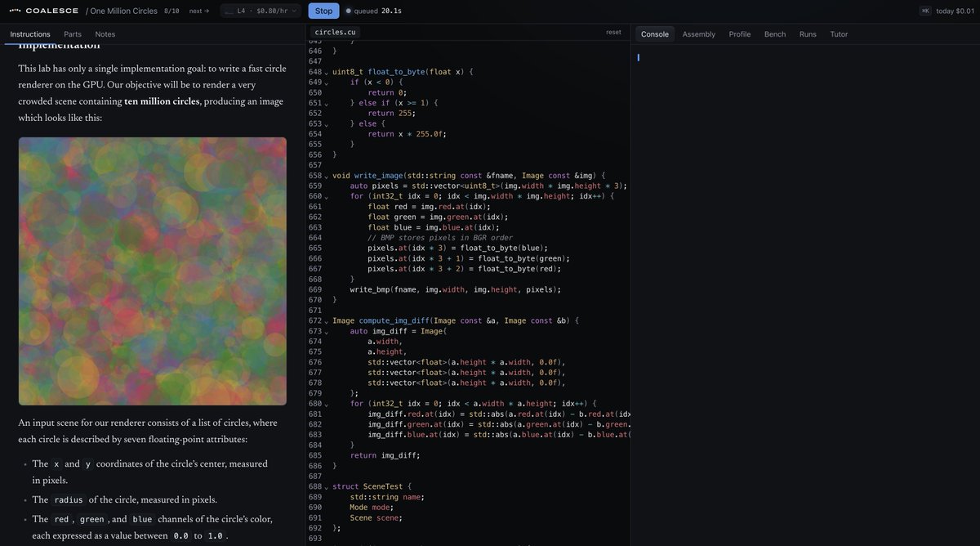Click the float green = img.green.at(idx); line
This screenshot has height=546, width=980.
438,217
